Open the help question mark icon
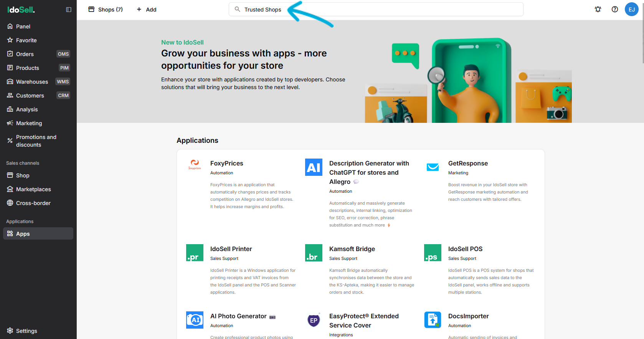644x339 pixels. point(615,9)
